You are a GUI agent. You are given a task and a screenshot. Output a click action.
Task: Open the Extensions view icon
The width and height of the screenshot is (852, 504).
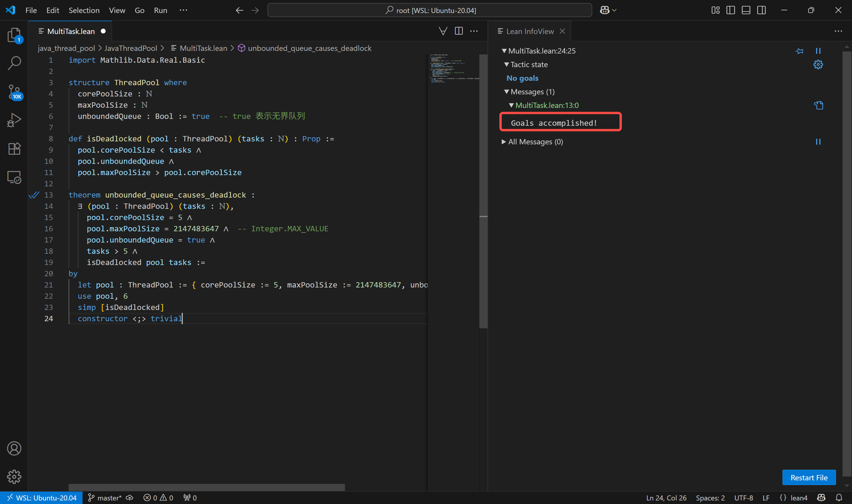pos(14,149)
